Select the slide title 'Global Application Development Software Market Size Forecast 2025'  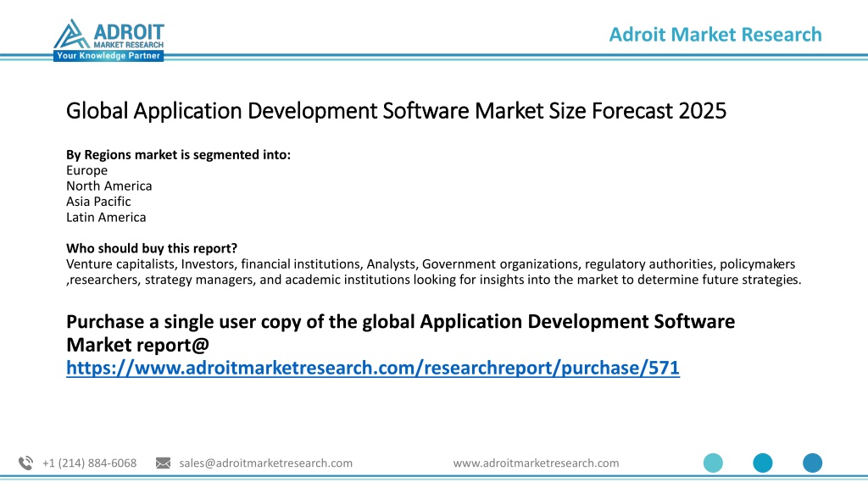tap(396, 111)
